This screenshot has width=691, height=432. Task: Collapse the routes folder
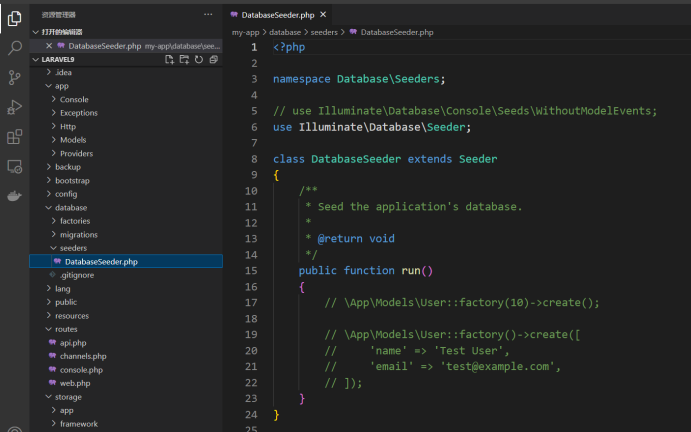coord(66,328)
